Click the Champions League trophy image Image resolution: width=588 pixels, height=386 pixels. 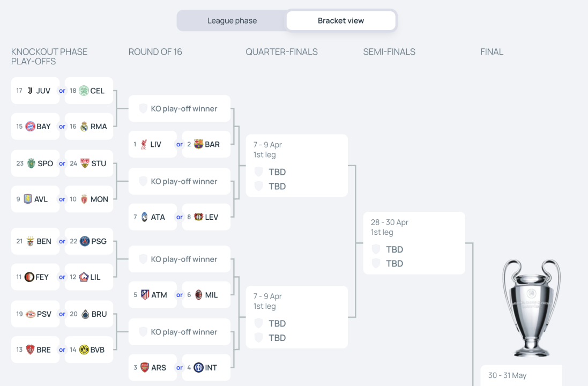(532, 308)
